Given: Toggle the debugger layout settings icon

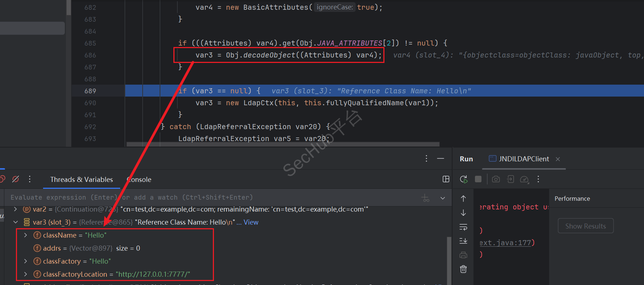Looking at the screenshot, I should [x=446, y=179].
